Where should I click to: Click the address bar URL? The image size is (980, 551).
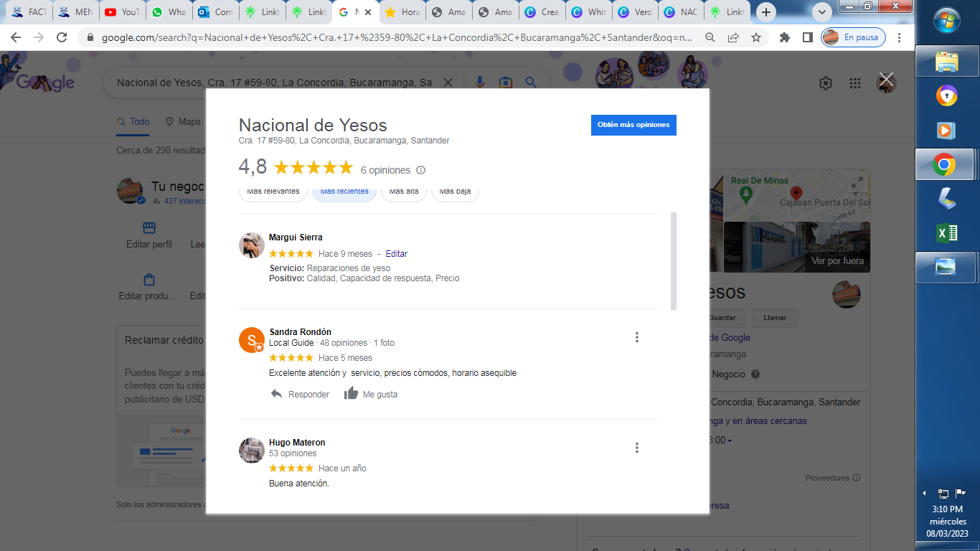coord(397,37)
